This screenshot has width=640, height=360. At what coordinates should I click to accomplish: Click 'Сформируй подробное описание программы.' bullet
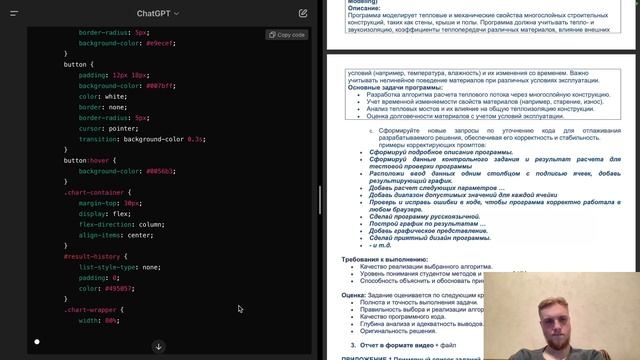[x=441, y=152]
